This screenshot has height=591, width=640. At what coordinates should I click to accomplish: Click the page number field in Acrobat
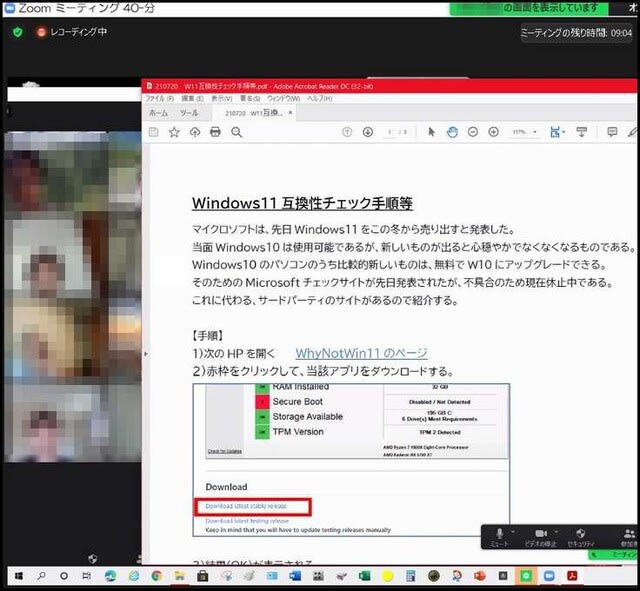(390, 132)
